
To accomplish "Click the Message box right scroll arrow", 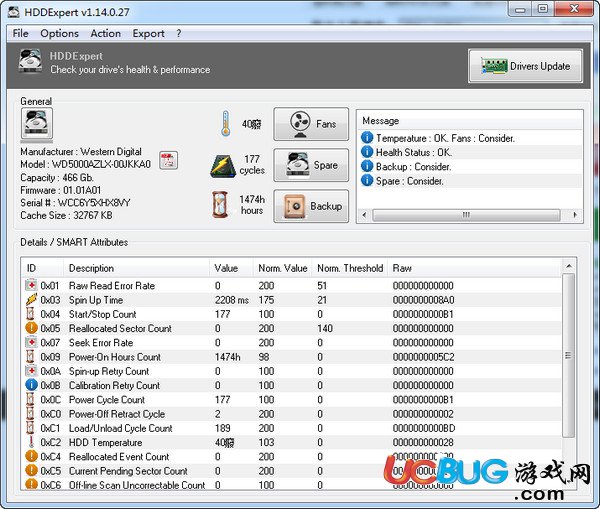I will pyautogui.click(x=575, y=215).
